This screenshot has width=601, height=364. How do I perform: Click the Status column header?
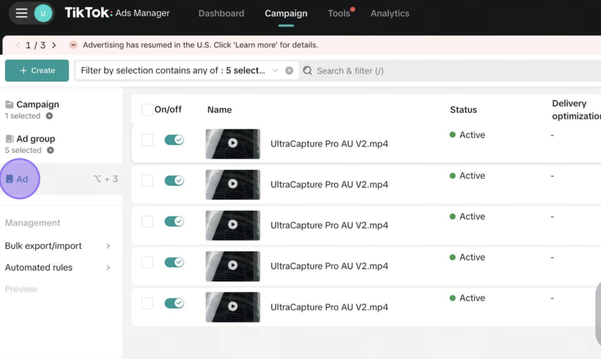click(x=464, y=110)
